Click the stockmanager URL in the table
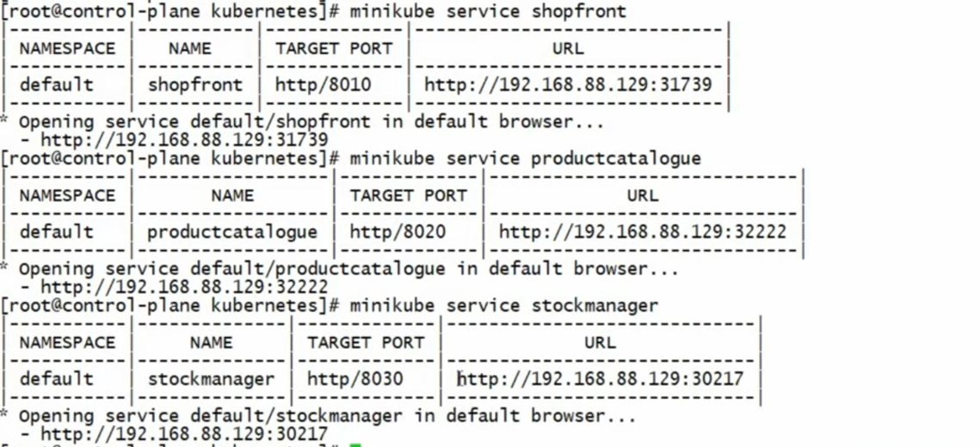Viewport: 980px width, 447px height. coord(600,379)
